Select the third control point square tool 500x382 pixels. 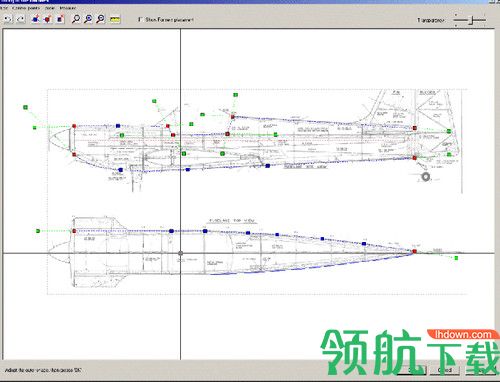tap(60, 19)
